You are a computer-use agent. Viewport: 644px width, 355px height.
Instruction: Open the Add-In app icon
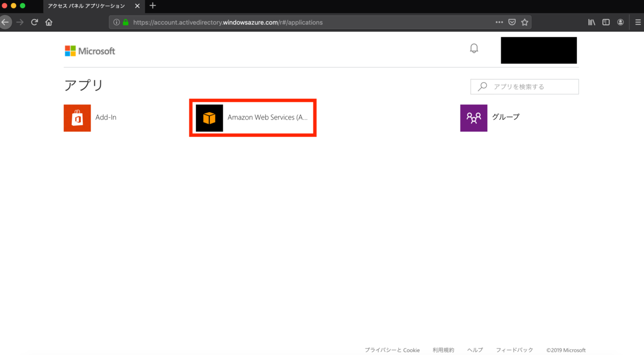pos(77,118)
